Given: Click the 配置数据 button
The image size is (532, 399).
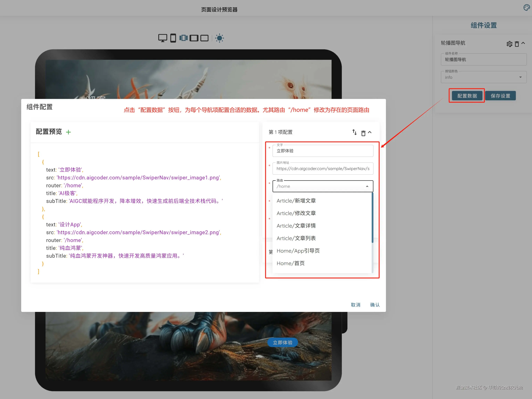Looking at the screenshot, I should click(467, 96).
